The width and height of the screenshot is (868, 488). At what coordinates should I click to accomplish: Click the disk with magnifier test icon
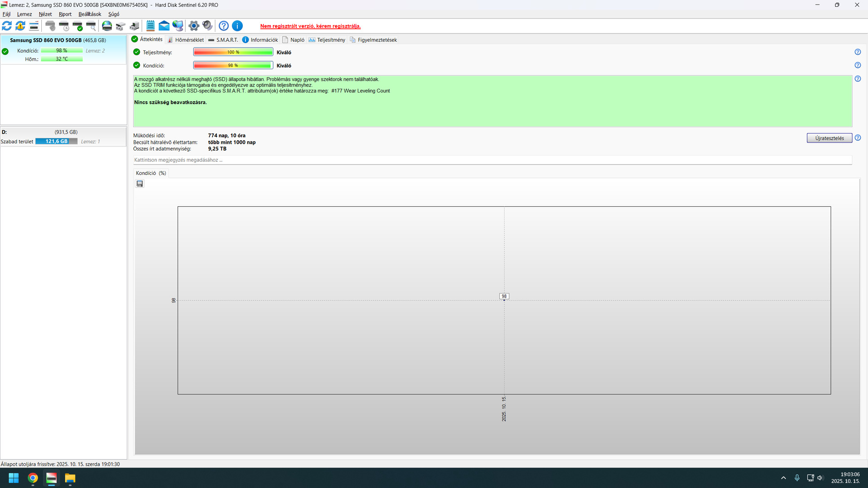91,26
